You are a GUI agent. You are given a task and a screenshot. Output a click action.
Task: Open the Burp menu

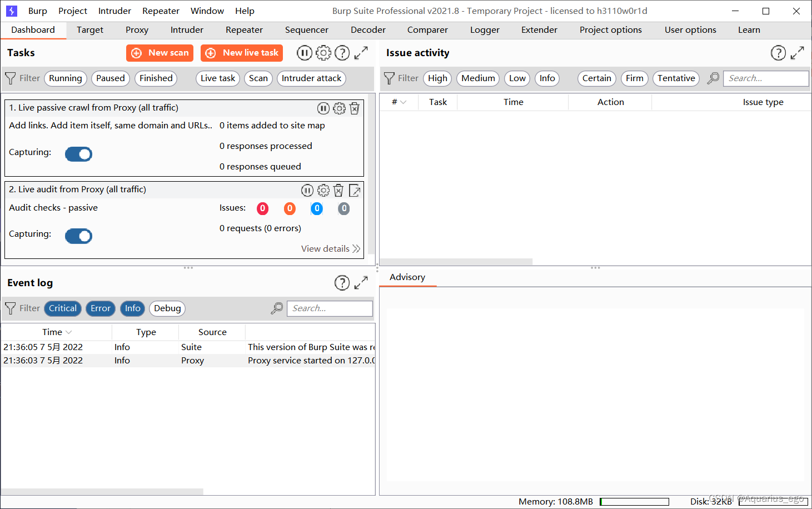coord(38,11)
